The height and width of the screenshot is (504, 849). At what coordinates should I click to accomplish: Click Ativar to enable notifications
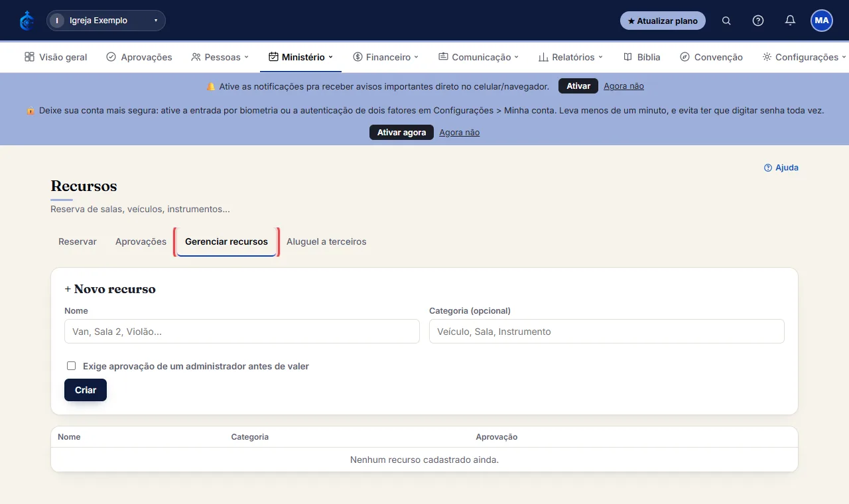click(x=578, y=86)
